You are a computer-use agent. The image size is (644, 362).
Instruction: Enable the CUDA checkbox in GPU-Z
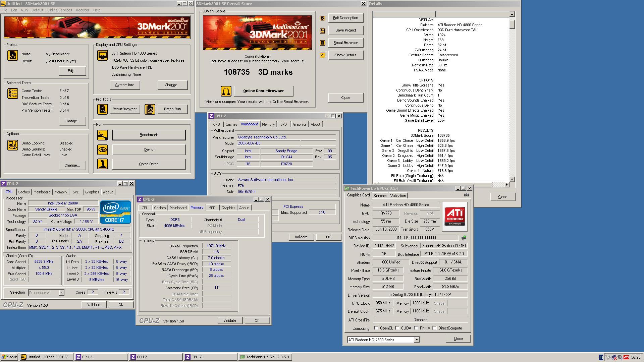[397, 328]
